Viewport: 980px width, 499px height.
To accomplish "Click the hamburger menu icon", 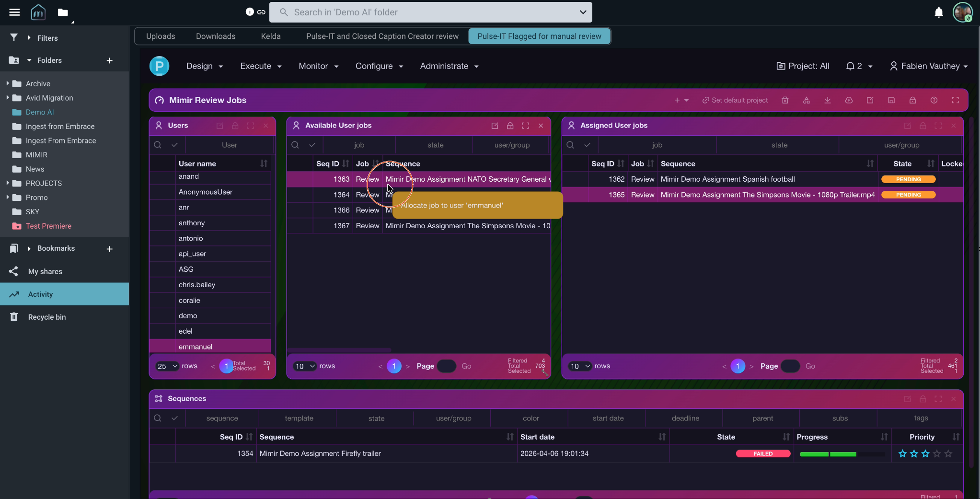I will (14, 12).
